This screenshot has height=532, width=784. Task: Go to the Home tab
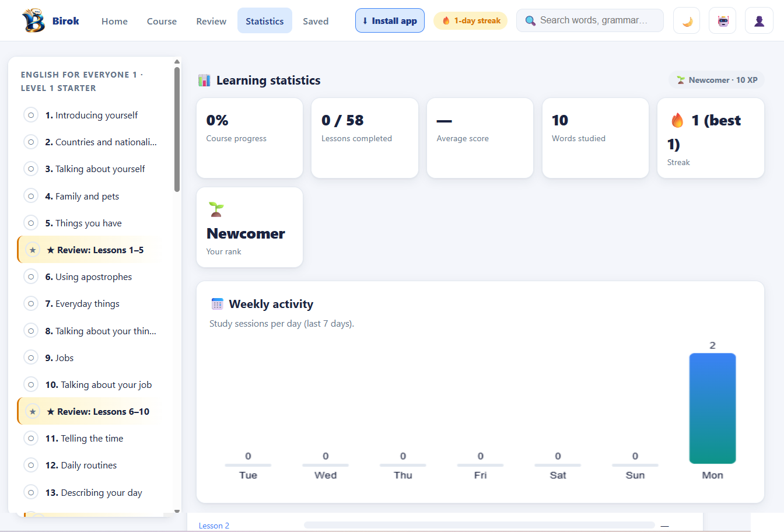click(114, 21)
